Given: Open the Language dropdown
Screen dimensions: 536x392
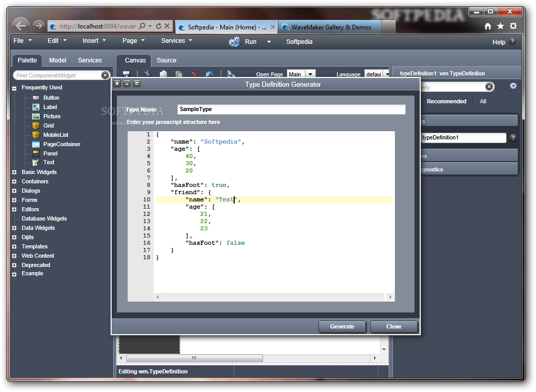Looking at the screenshot, I should click(387, 74).
